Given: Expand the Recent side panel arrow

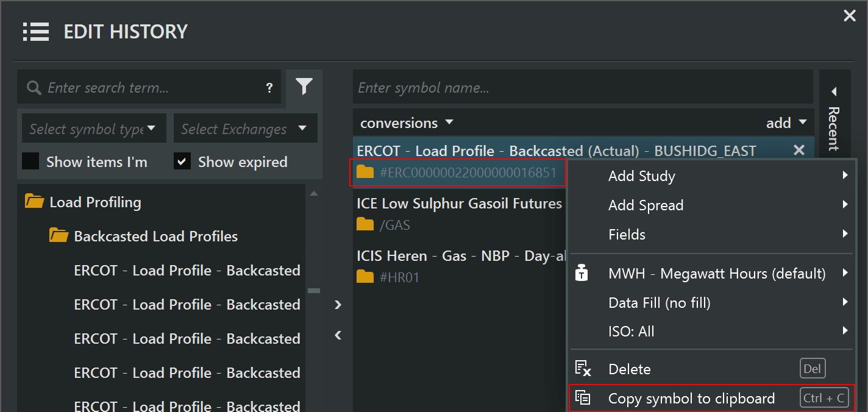Looking at the screenshot, I should [x=833, y=91].
